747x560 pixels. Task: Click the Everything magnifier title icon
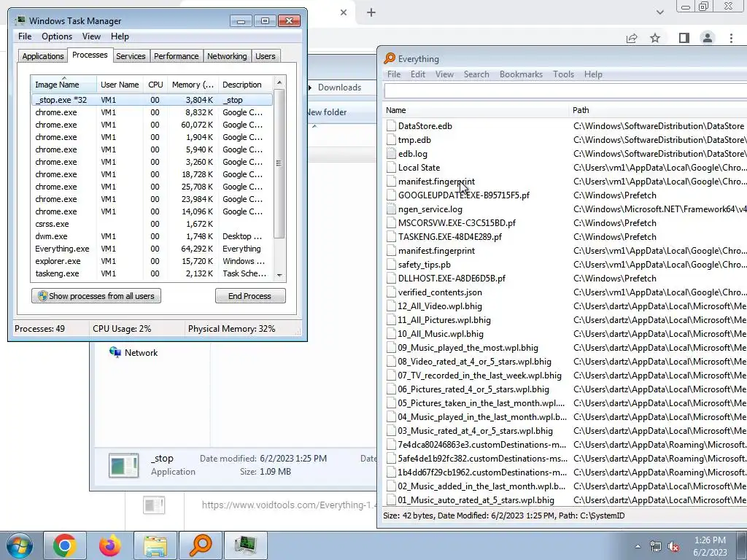point(390,58)
